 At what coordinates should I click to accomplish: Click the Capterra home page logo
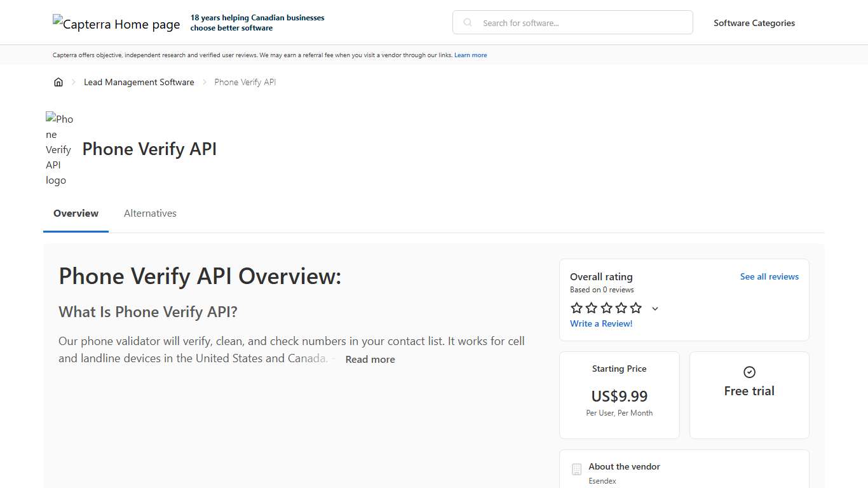[116, 24]
